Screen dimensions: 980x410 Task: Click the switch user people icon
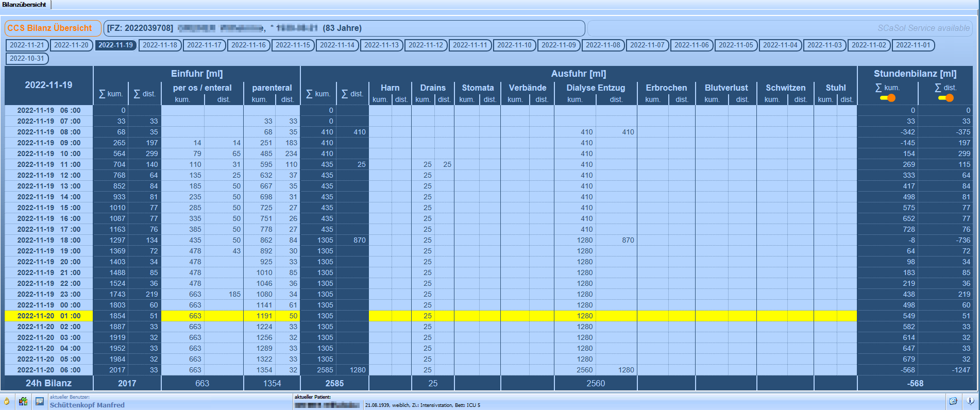tap(23, 401)
